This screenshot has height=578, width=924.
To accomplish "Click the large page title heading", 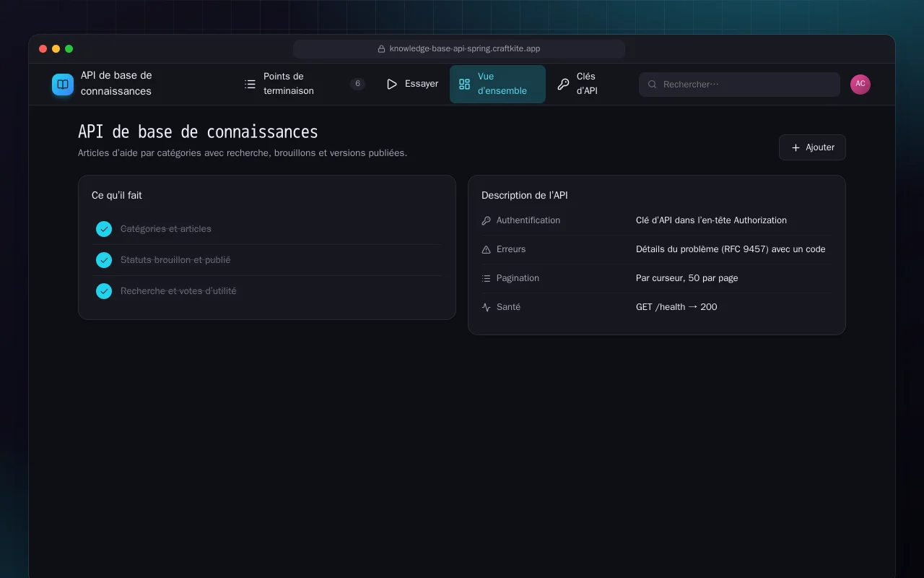I will click(198, 132).
